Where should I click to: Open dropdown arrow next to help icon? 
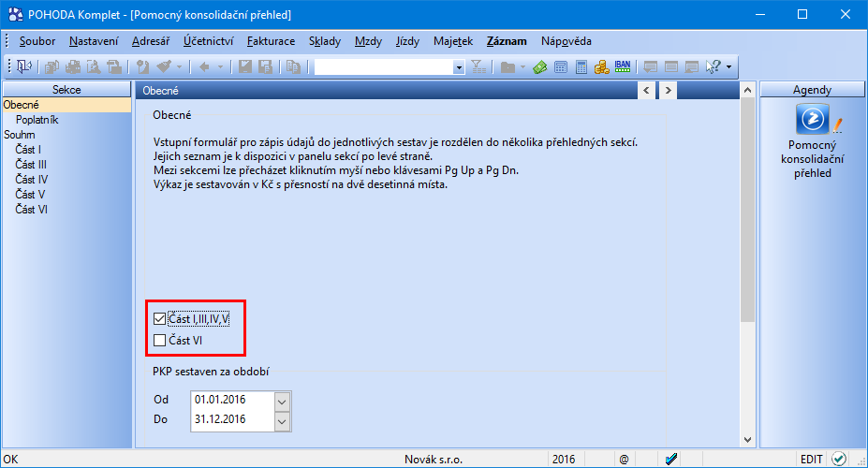(x=728, y=67)
